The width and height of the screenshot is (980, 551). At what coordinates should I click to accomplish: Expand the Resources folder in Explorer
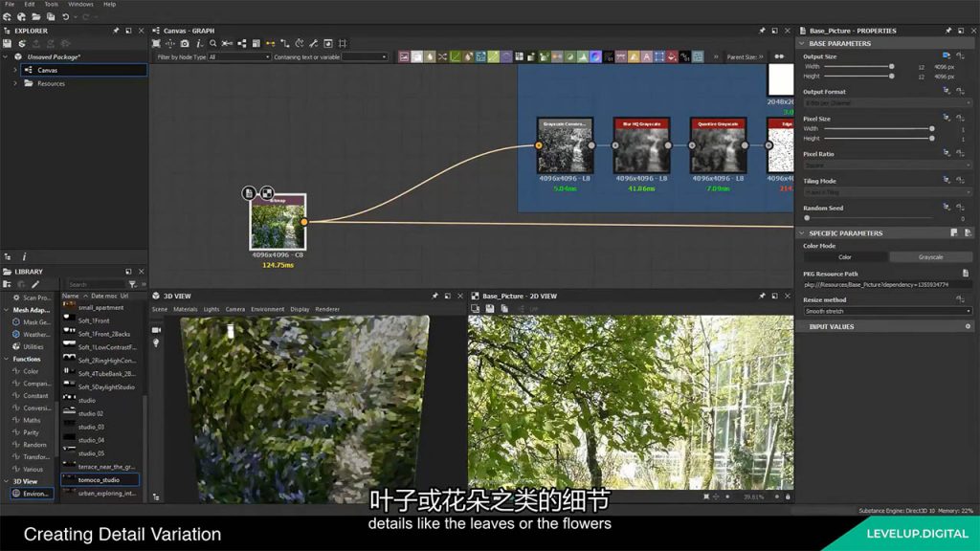click(x=15, y=83)
